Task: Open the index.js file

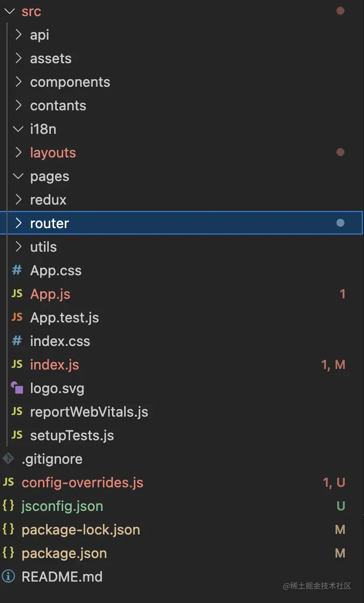Action: coord(55,365)
